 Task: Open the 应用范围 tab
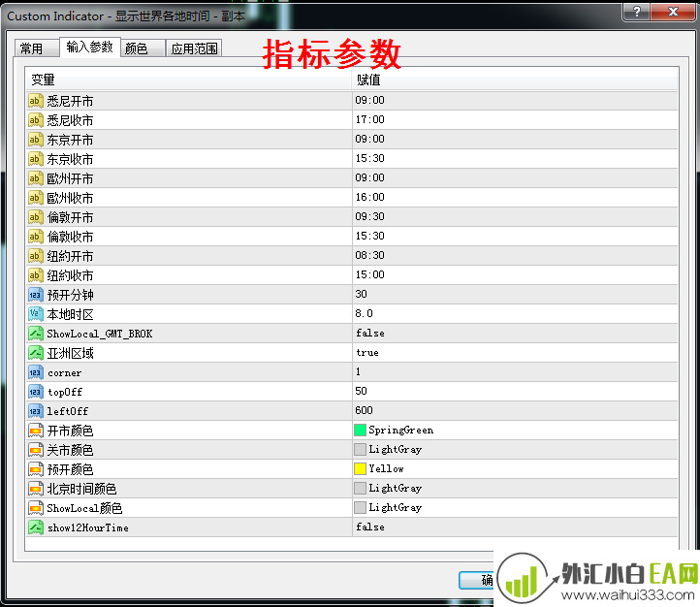(x=194, y=48)
